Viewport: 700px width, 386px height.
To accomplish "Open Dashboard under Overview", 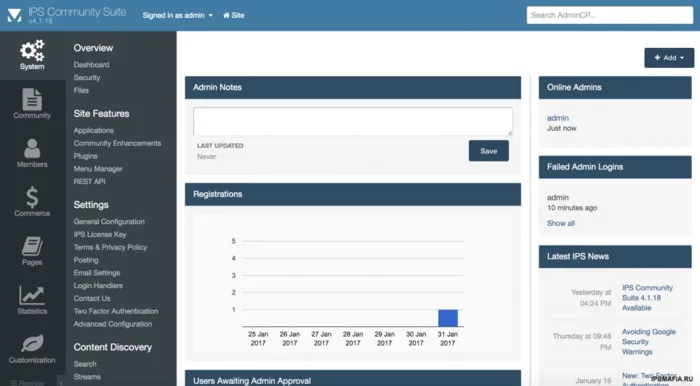I will click(92, 65).
